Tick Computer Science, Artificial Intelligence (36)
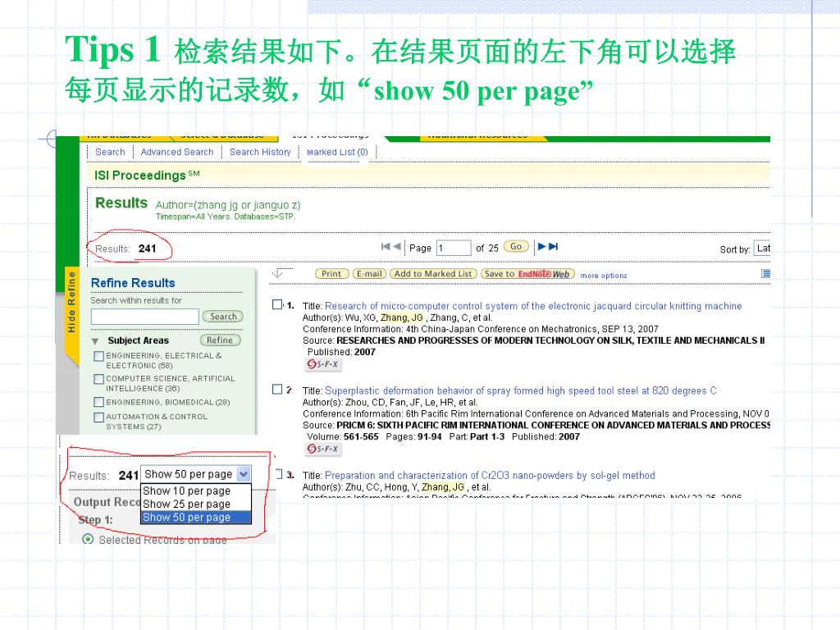The width and height of the screenshot is (840, 630). (98, 379)
